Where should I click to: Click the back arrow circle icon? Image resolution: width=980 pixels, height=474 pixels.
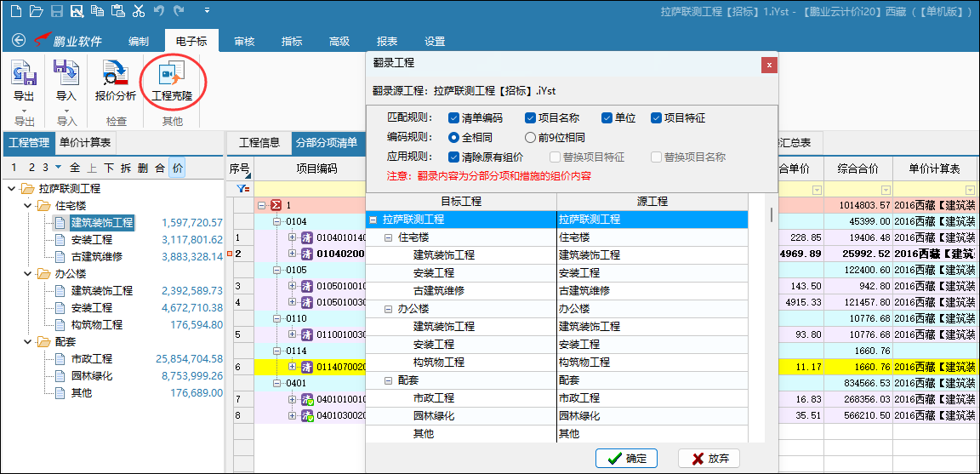click(19, 40)
